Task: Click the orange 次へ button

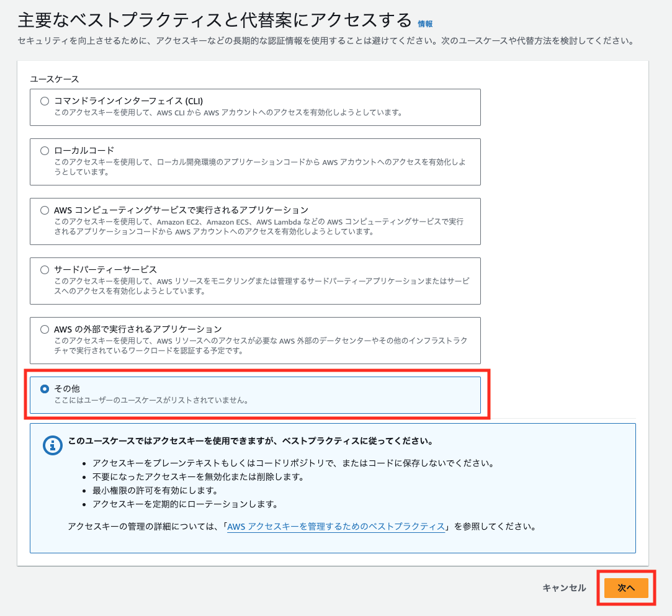Action: point(626,588)
